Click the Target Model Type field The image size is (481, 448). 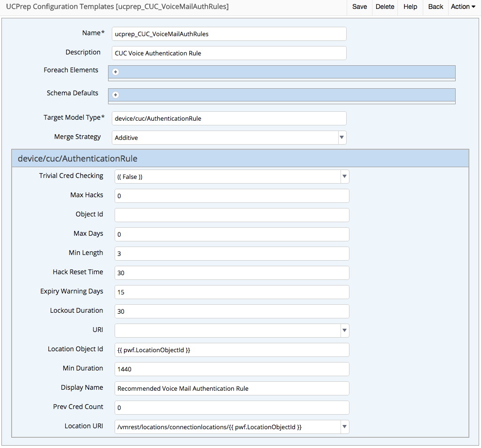pyautogui.click(x=229, y=118)
